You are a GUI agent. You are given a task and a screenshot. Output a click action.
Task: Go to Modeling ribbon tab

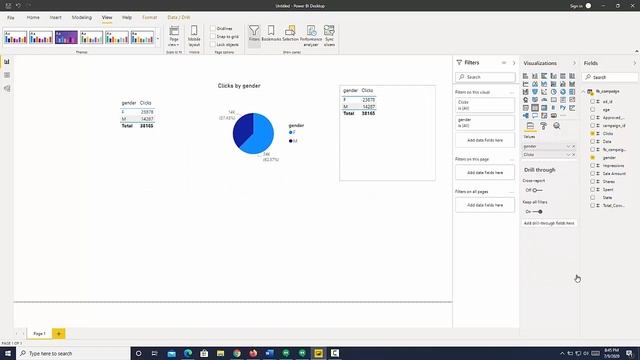point(82,18)
